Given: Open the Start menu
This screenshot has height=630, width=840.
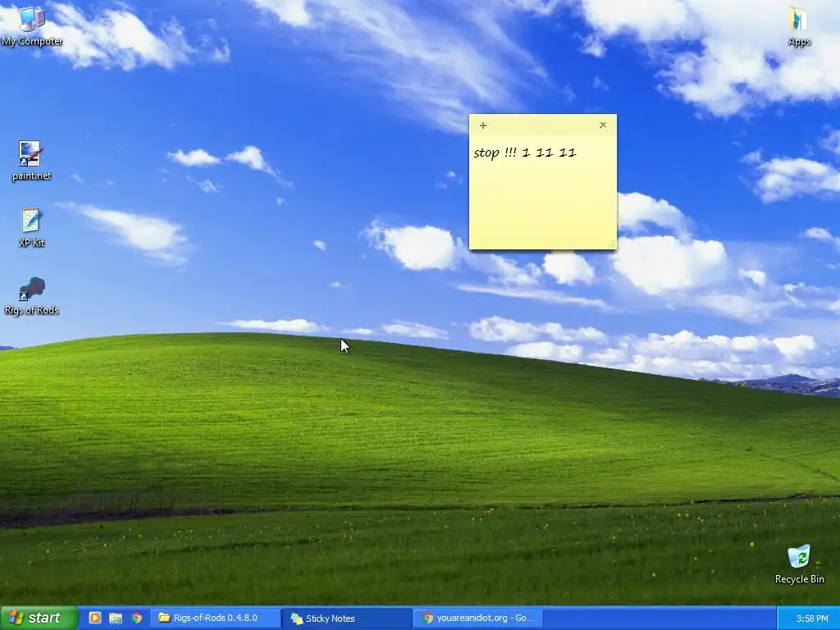Looking at the screenshot, I should coord(39,619).
